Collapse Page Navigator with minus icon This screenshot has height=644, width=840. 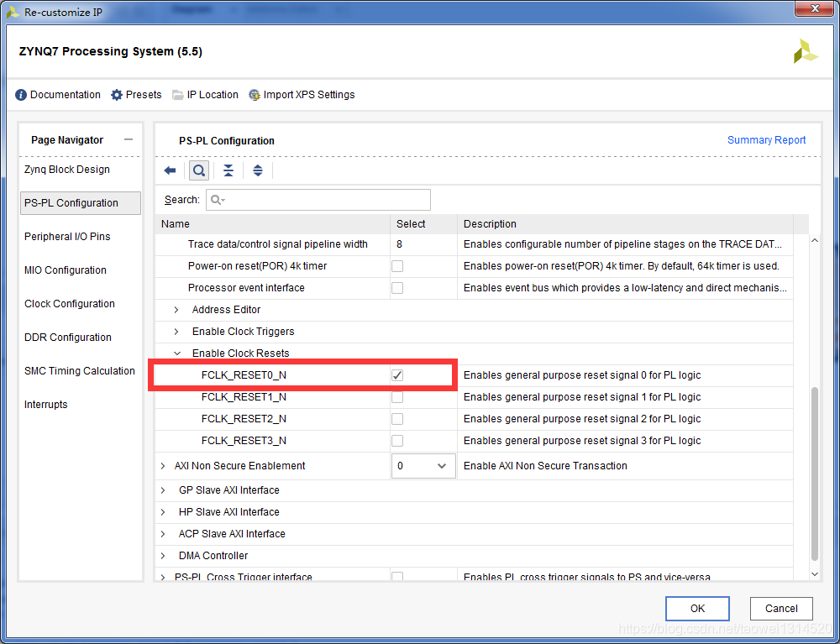click(128, 139)
